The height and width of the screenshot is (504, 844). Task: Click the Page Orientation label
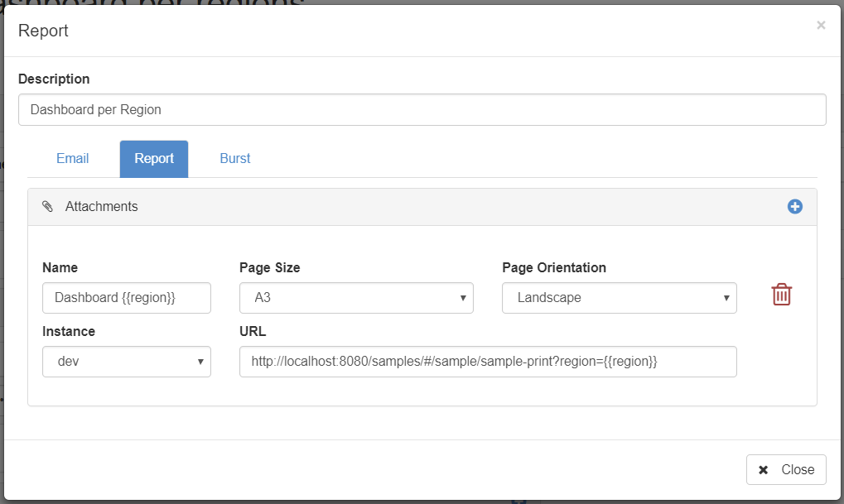pyautogui.click(x=553, y=268)
